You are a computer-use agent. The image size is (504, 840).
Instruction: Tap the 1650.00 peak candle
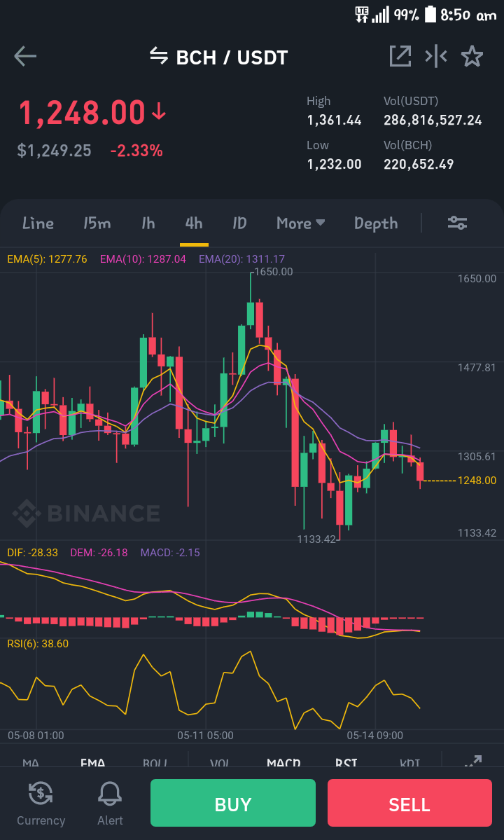(x=251, y=313)
